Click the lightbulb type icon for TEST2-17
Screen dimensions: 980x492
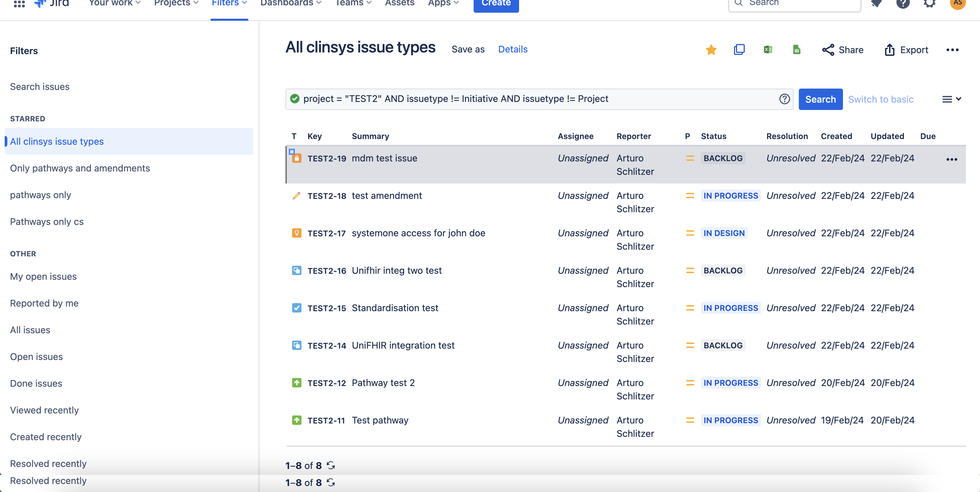point(296,233)
